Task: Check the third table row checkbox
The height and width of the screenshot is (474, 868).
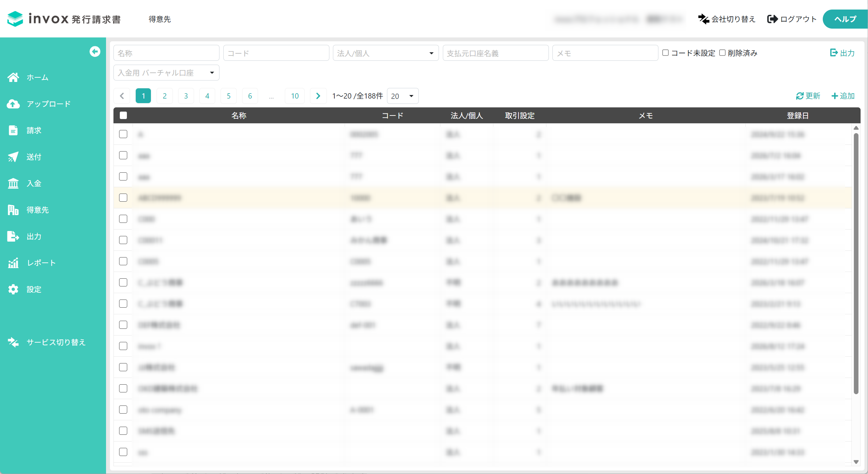Action: [x=123, y=177]
